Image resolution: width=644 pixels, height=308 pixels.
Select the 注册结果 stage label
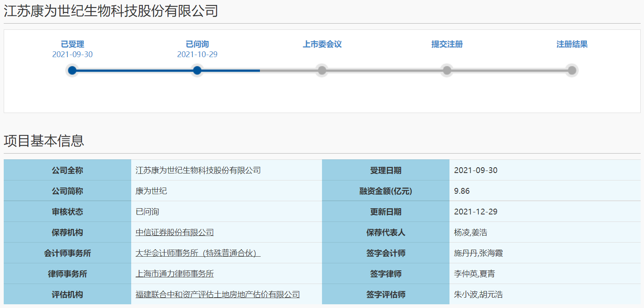click(x=572, y=44)
